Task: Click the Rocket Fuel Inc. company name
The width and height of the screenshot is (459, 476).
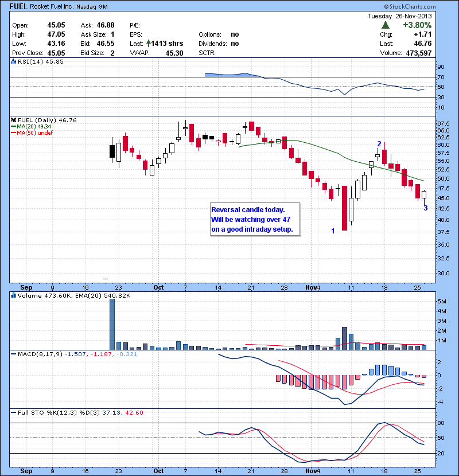Action: pyautogui.click(x=51, y=6)
